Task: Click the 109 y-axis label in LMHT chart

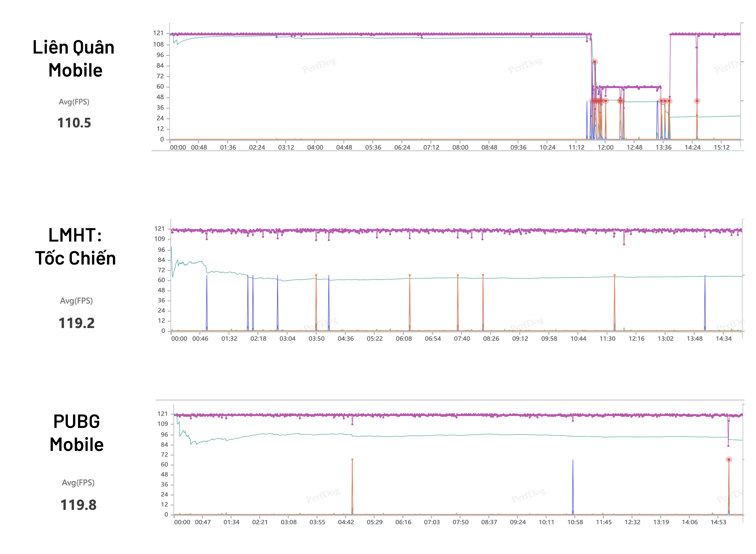Action: click(160, 239)
